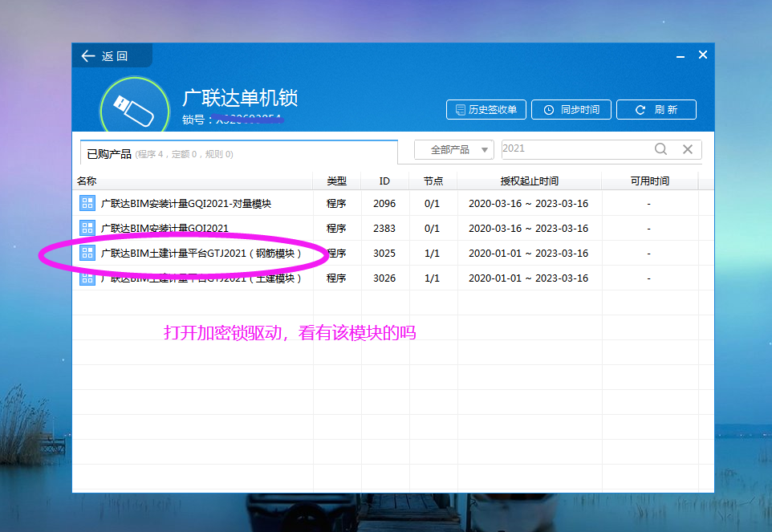This screenshot has width=772, height=532.
Task: Click 节点 value 0/1 in ID 2096 row
Action: pyautogui.click(x=432, y=204)
